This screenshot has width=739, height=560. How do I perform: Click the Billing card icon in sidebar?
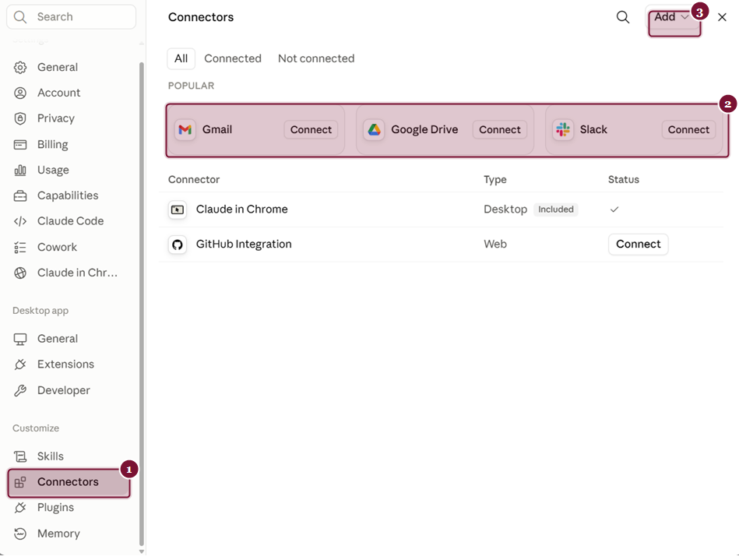[x=20, y=144]
